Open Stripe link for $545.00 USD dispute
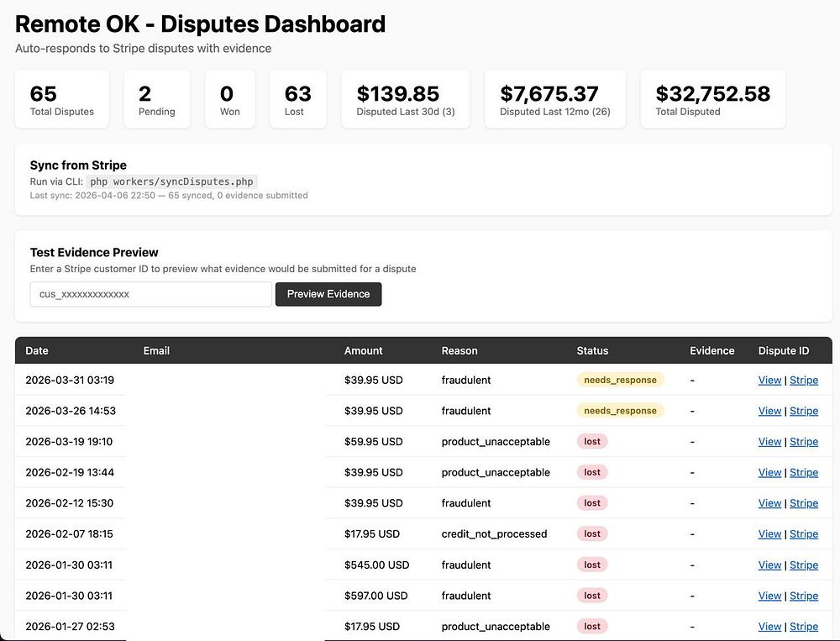840x641 pixels. click(804, 565)
